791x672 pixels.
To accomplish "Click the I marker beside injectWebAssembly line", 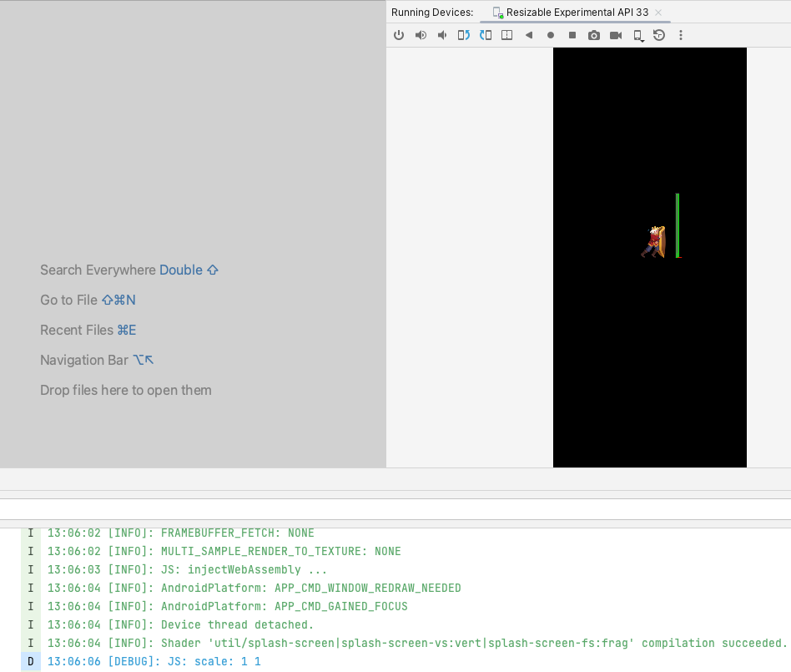I will click(x=31, y=569).
